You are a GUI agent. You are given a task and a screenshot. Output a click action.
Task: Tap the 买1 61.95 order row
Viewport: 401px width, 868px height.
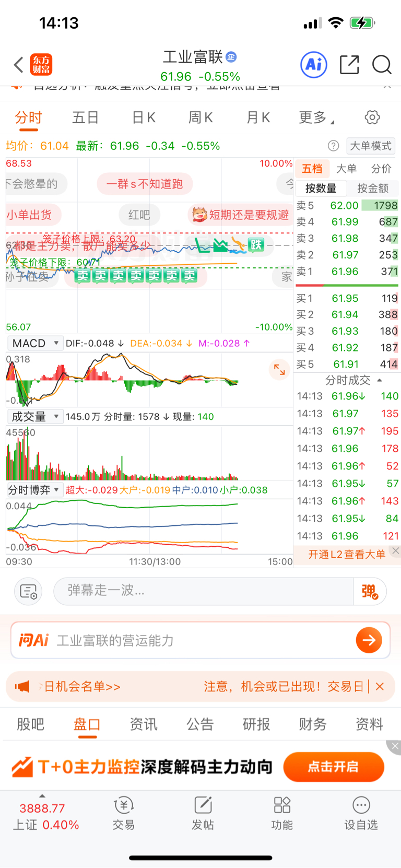pos(347,298)
